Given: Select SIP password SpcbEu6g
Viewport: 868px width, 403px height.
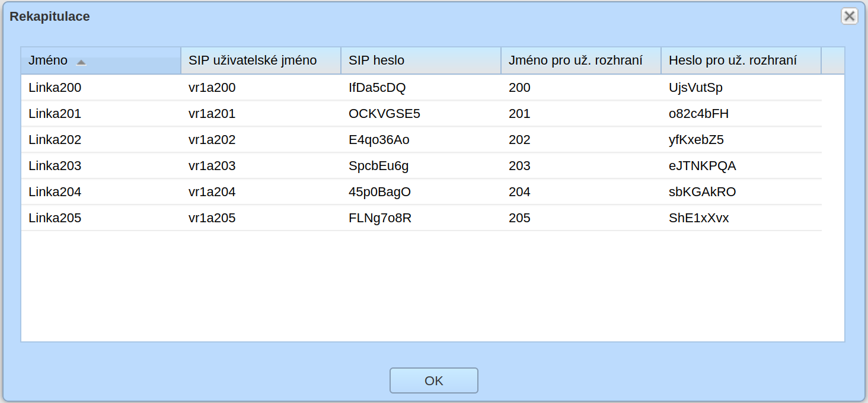Looking at the screenshot, I should point(379,166).
